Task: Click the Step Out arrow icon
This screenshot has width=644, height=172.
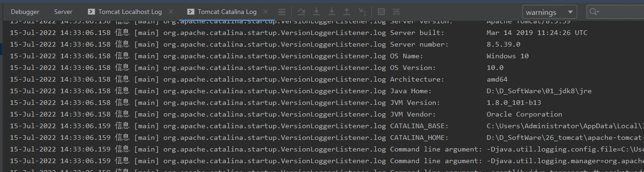Action: [x=347, y=12]
